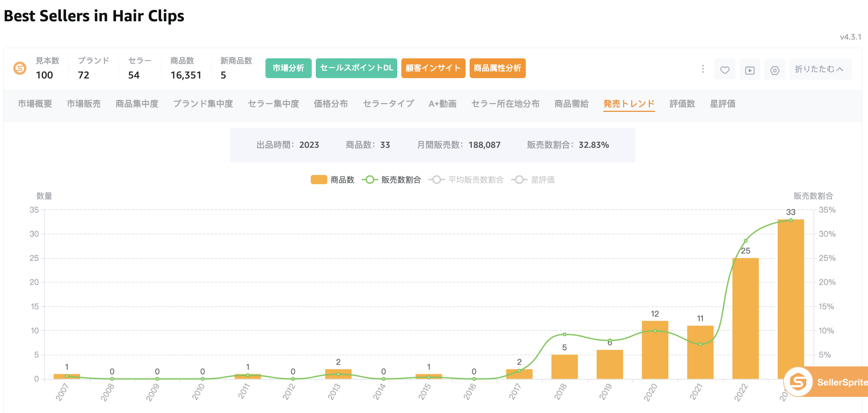Click the 顧客インサイト button
The width and height of the screenshot is (868, 413).
(x=433, y=68)
